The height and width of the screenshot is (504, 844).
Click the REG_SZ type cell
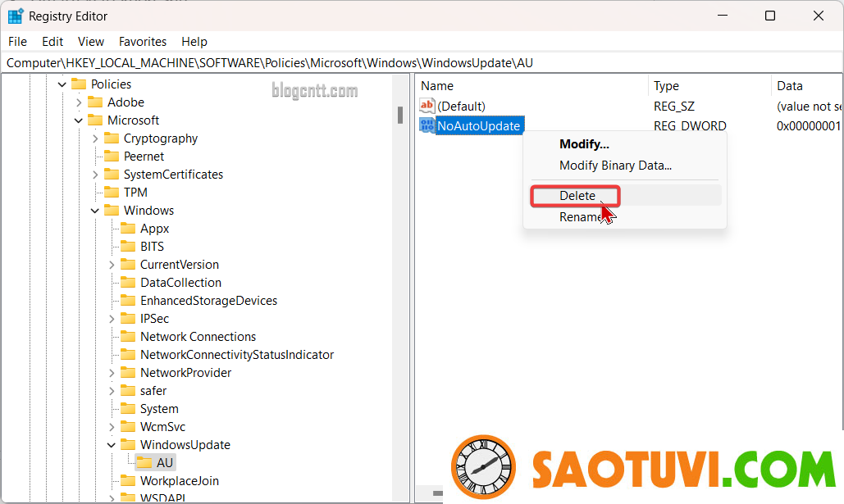[674, 106]
